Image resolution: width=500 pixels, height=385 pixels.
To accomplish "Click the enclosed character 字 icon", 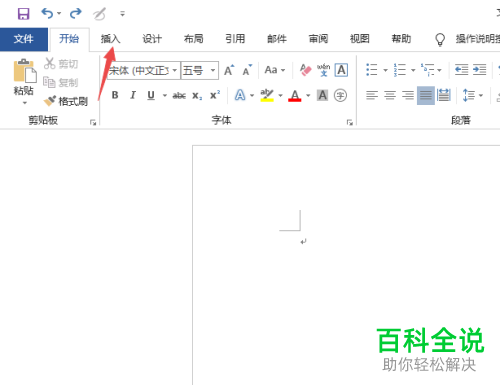I will 340,95.
